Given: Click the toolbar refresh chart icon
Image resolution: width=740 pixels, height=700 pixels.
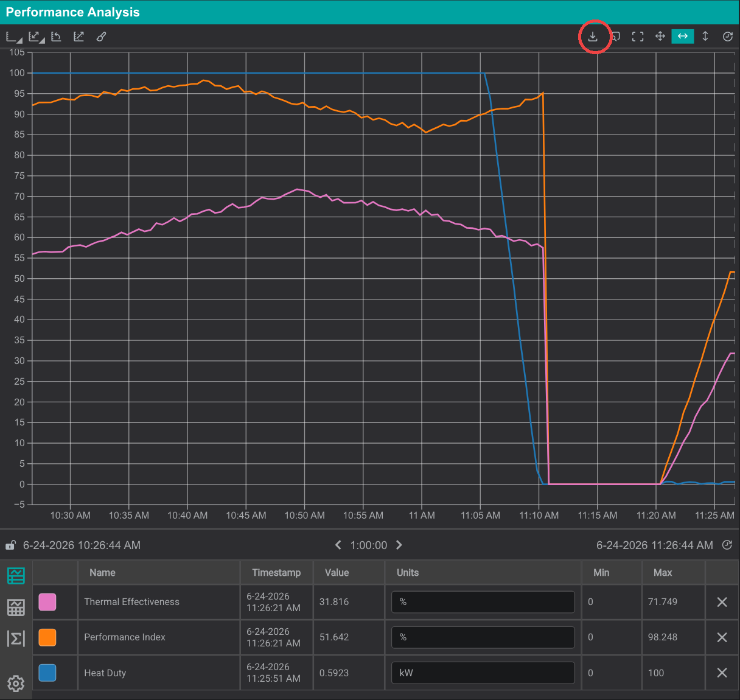Looking at the screenshot, I should (x=728, y=37).
